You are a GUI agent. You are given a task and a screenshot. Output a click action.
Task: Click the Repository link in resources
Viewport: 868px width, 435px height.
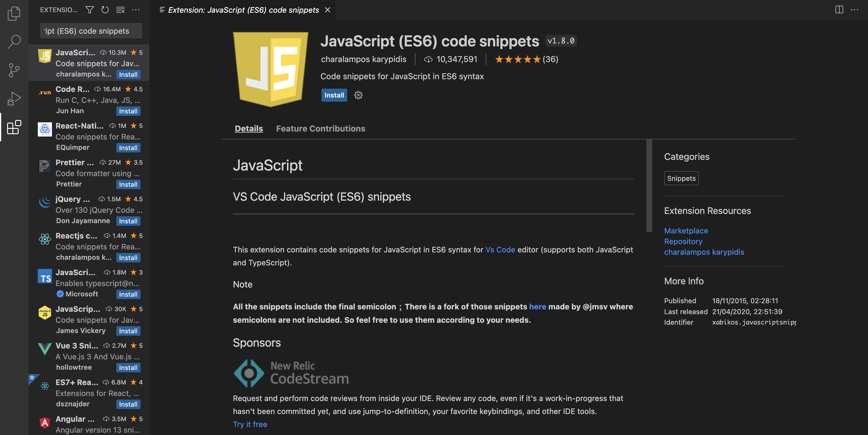click(683, 241)
